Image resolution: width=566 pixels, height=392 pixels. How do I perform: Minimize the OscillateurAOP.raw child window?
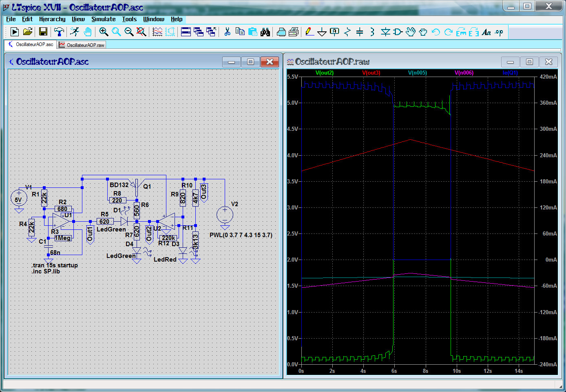coord(510,62)
